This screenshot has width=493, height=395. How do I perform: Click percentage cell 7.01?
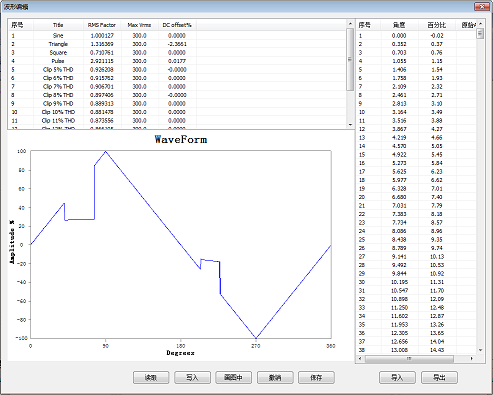pos(437,188)
